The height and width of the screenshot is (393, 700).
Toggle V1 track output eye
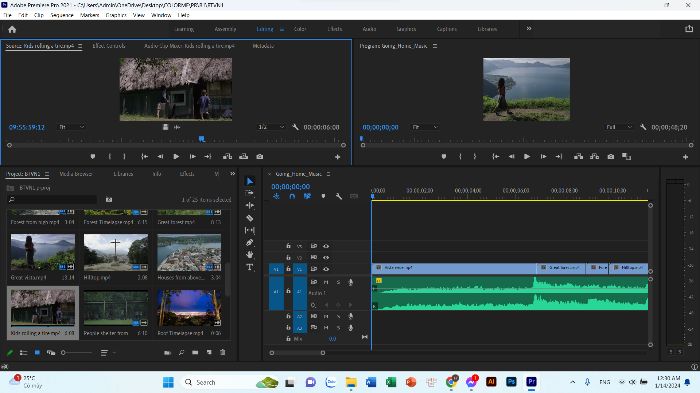coord(326,269)
